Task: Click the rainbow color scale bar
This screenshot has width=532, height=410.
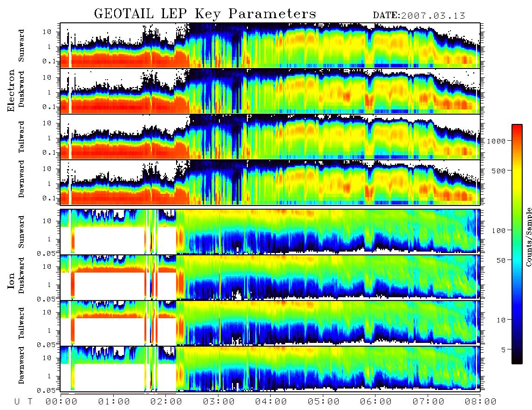Action: [517, 244]
